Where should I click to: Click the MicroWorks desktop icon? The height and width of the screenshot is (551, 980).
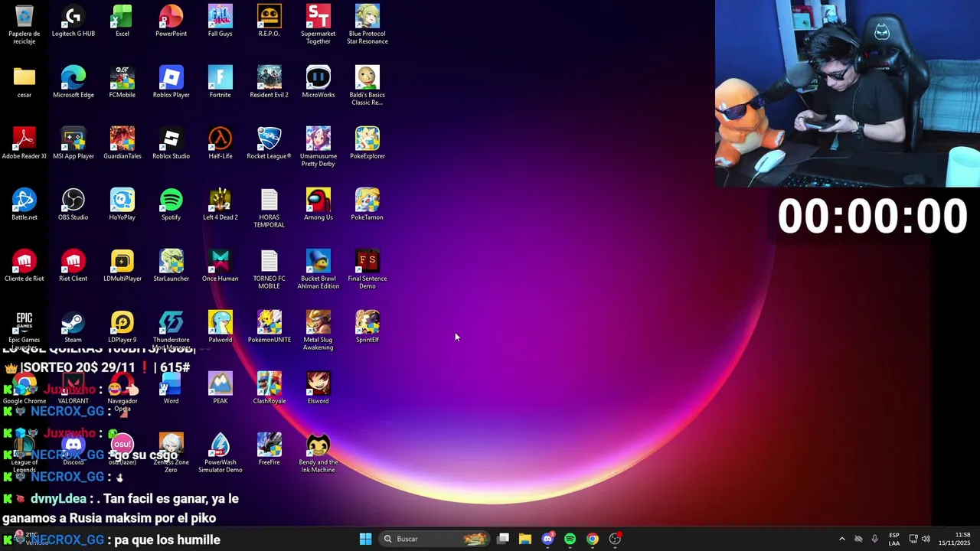[x=318, y=82]
